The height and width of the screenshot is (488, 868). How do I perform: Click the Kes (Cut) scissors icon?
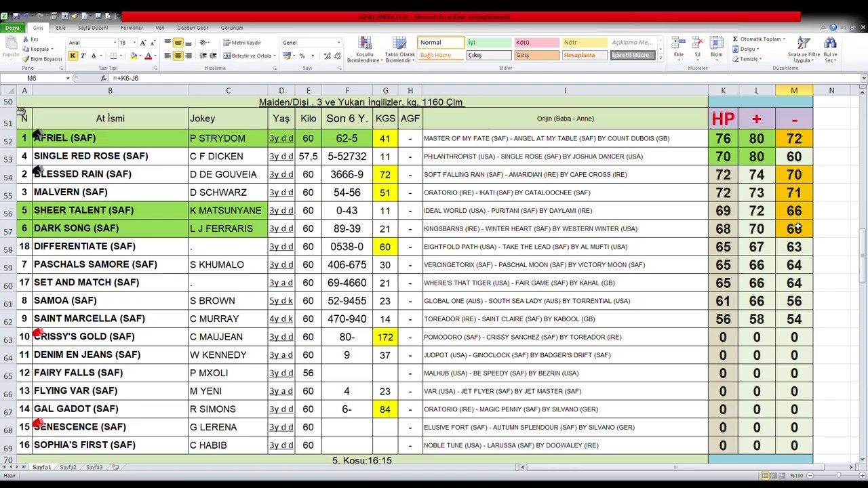coord(26,39)
